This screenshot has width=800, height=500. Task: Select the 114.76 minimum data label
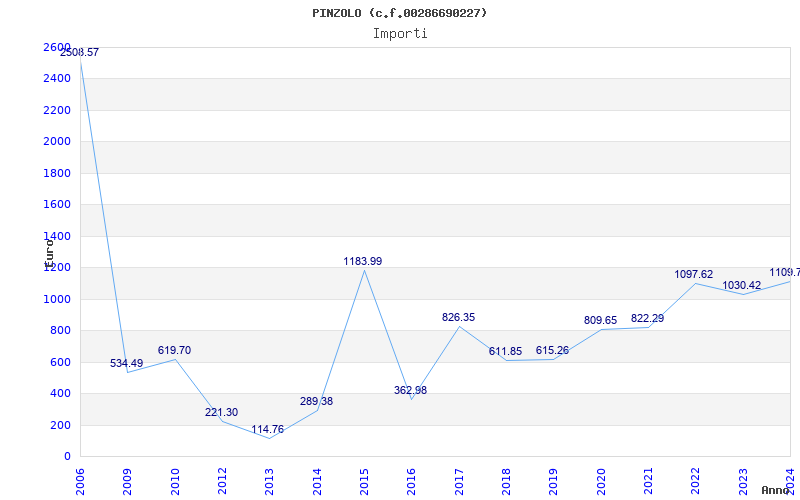coord(267,429)
